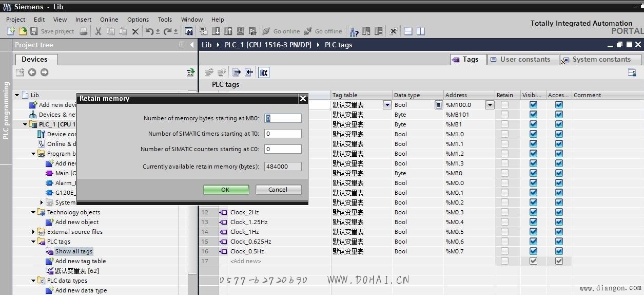Toggle Retain checkbox for Clock_2Hz row

coord(505,212)
